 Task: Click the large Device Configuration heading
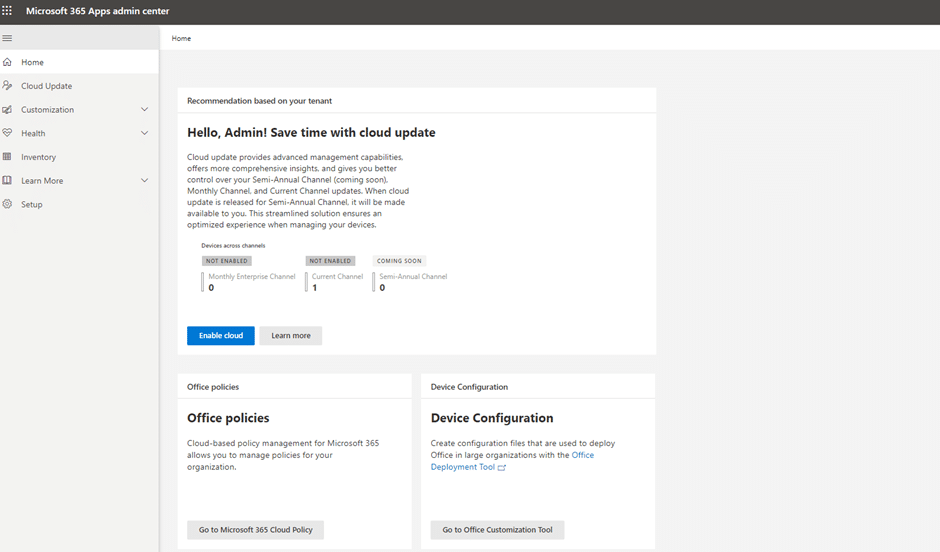492,418
